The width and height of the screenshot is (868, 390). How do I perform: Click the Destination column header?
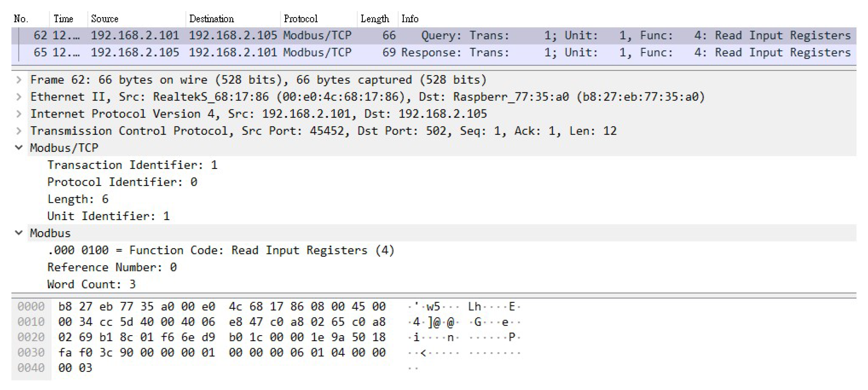point(211,19)
